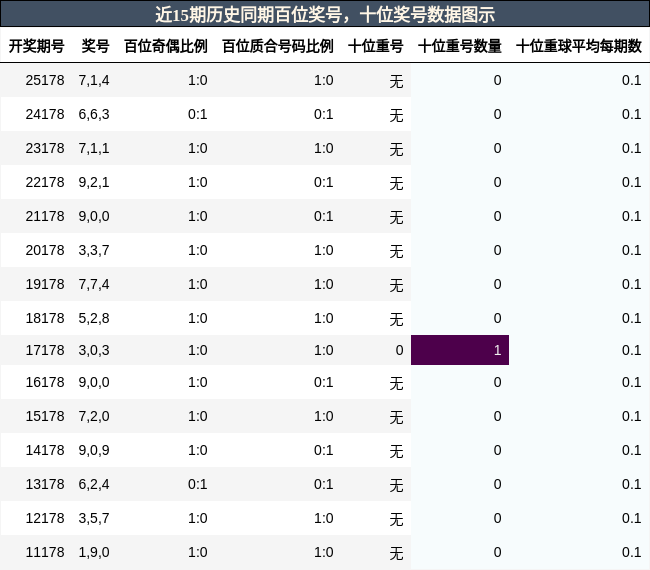
Task: Select issue number 22178
Action: coord(45,182)
